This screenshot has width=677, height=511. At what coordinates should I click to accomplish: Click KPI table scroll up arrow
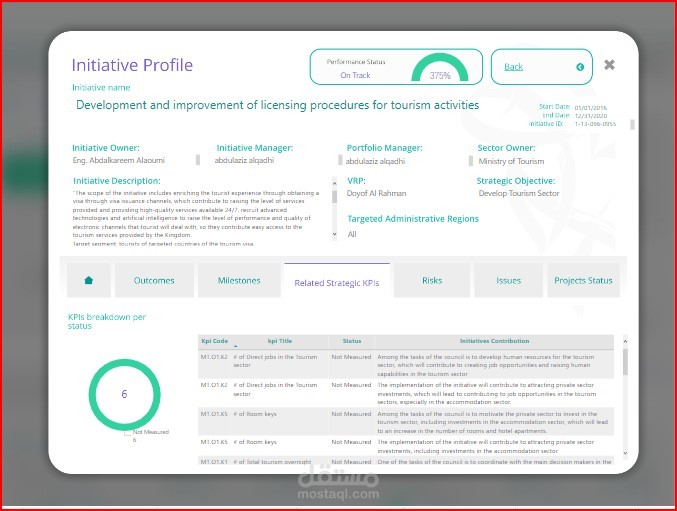point(625,341)
